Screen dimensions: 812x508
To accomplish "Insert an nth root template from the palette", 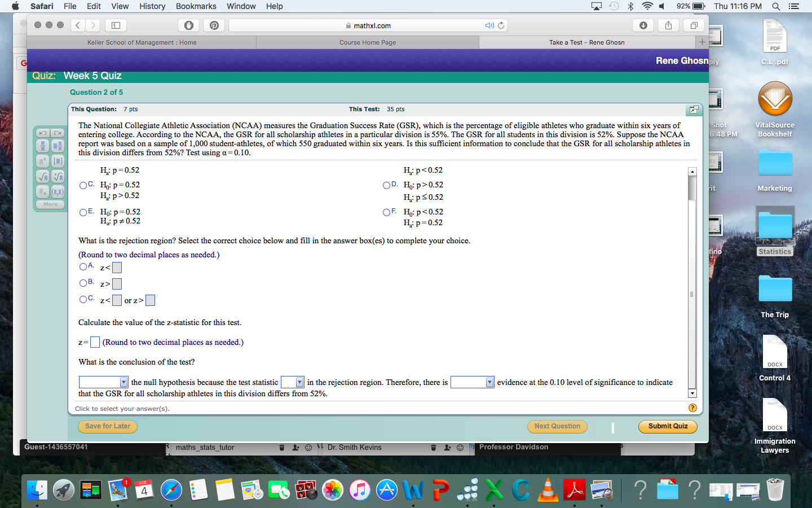I will point(58,177).
